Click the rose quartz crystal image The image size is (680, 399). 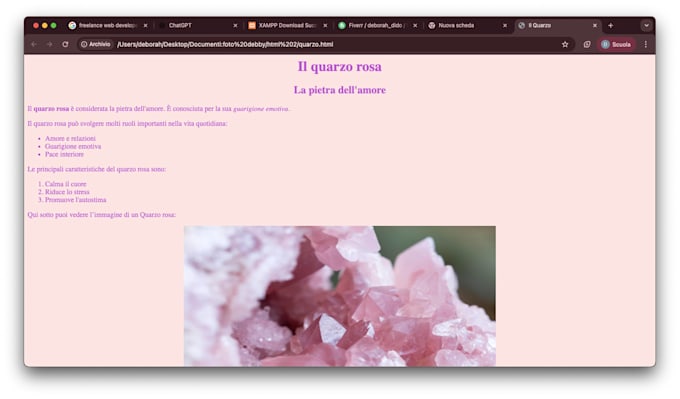340,296
